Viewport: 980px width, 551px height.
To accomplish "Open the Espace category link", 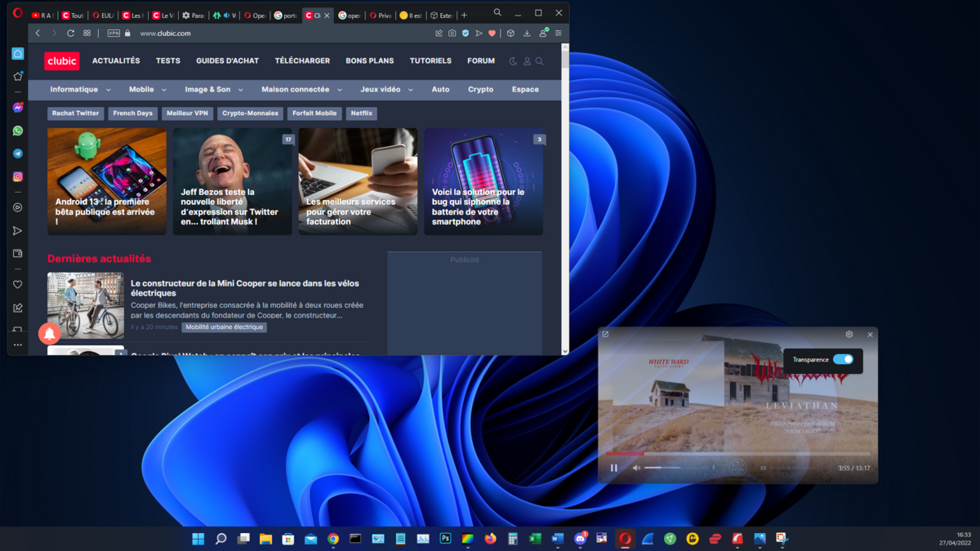I will coord(525,90).
